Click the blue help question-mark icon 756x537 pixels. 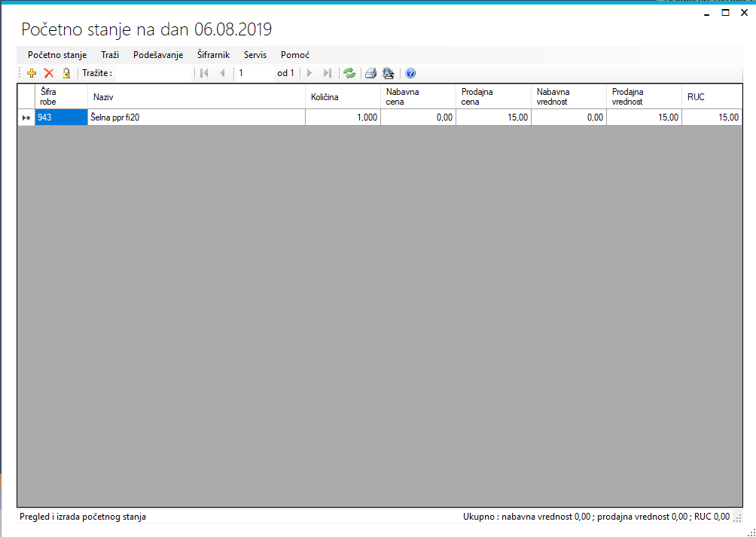tap(410, 73)
